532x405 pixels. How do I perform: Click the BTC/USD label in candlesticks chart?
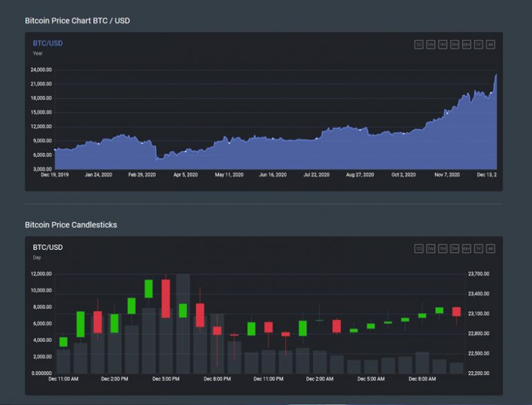pos(48,248)
